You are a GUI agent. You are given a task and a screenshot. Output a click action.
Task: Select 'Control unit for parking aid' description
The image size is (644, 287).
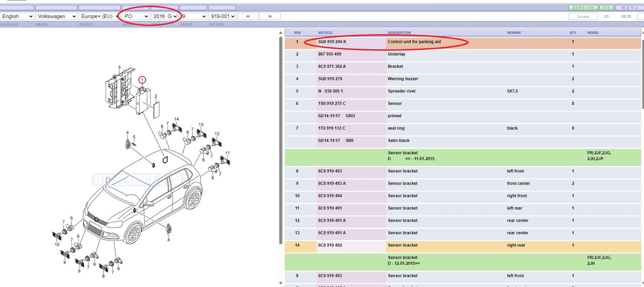coord(414,42)
